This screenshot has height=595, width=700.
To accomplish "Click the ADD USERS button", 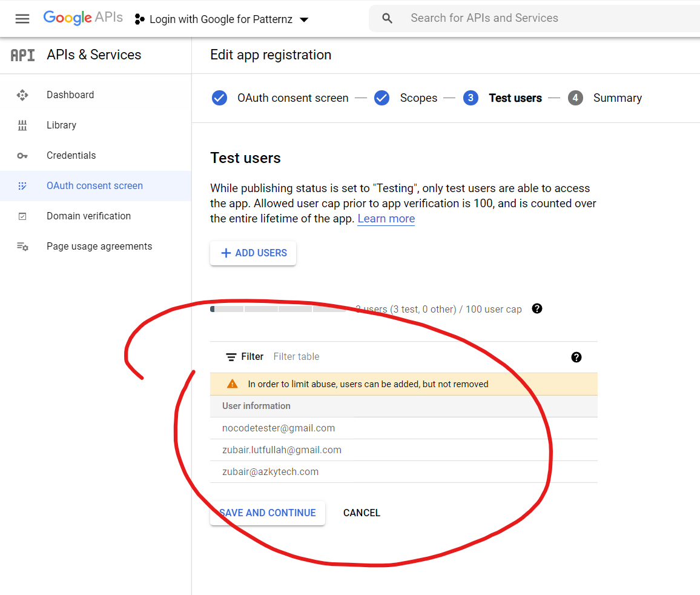I will [253, 253].
